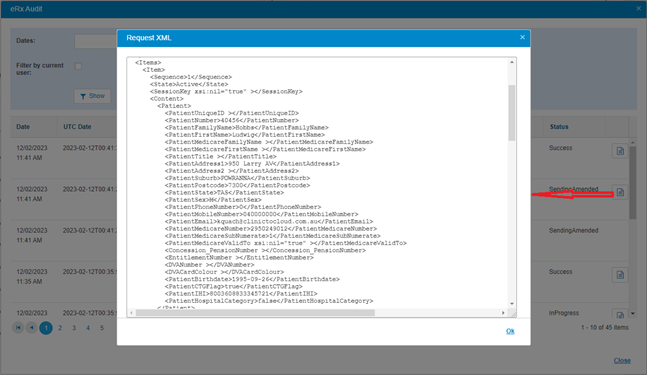Image resolution: width=647 pixels, height=375 pixels.
Task: Close the Request XML dialog with X
Action: [522, 37]
